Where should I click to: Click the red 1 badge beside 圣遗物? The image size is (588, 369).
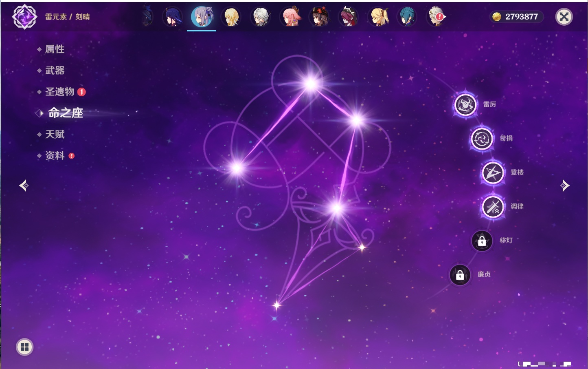click(81, 92)
